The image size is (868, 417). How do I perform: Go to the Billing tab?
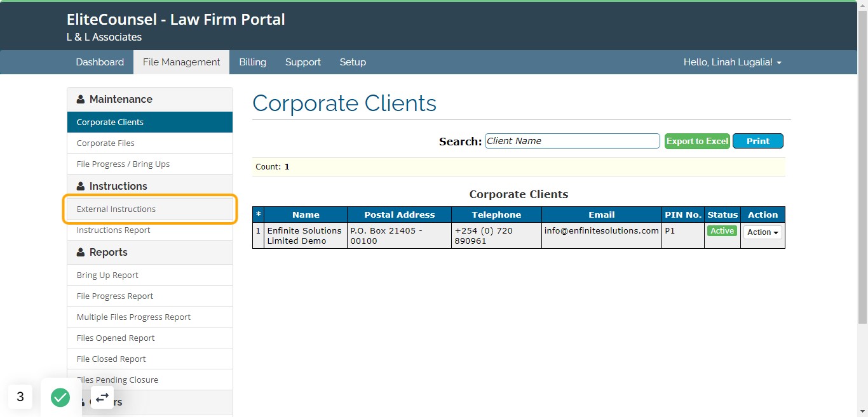click(252, 62)
